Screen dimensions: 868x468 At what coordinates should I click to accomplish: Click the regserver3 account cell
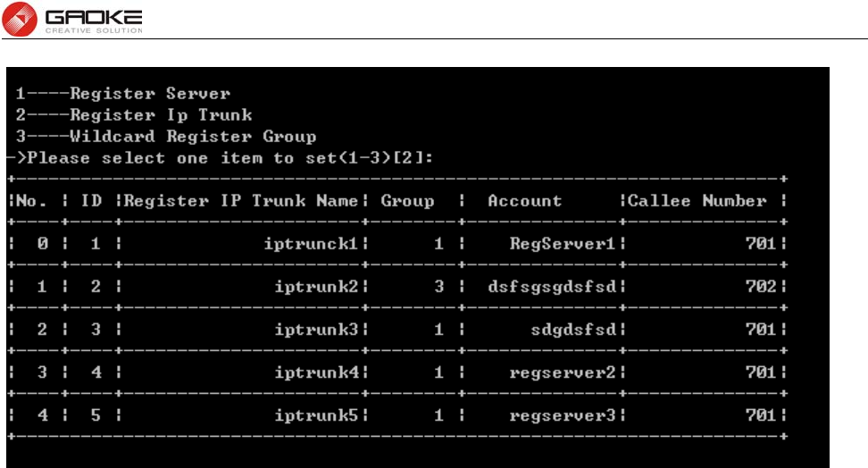[x=563, y=416]
